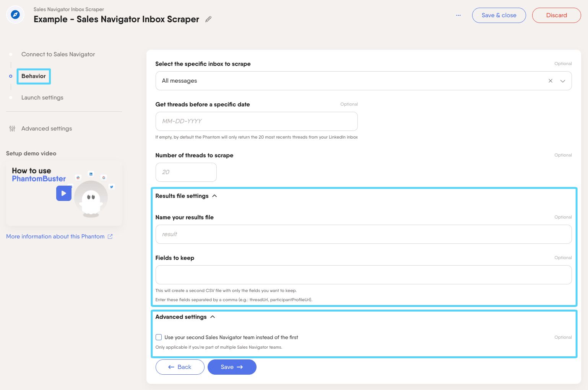Click the 'Select the specific inbox to scrape' label
The image size is (588, 390).
click(x=203, y=64)
